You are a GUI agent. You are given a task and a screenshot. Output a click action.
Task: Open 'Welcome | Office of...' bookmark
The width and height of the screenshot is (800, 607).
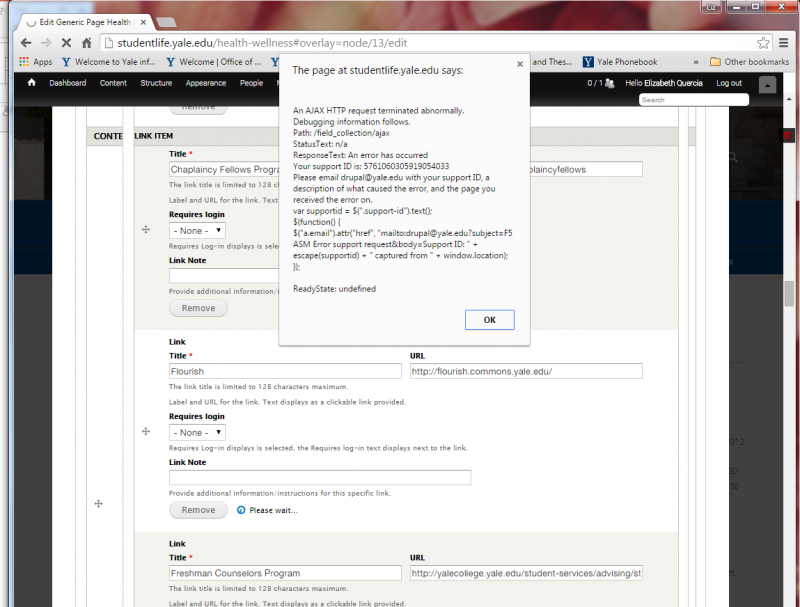(x=213, y=62)
